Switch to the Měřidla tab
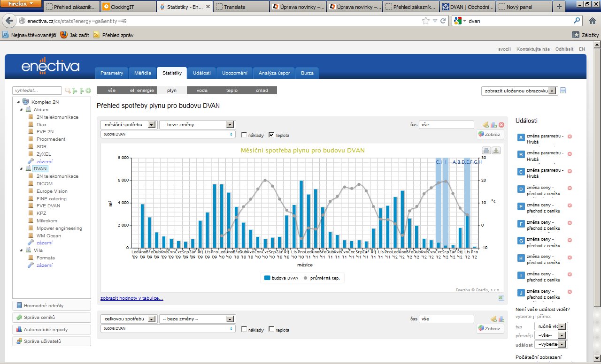The height and width of the screenshot is (364, 601). pyautogui.click(x=142, y=73)
